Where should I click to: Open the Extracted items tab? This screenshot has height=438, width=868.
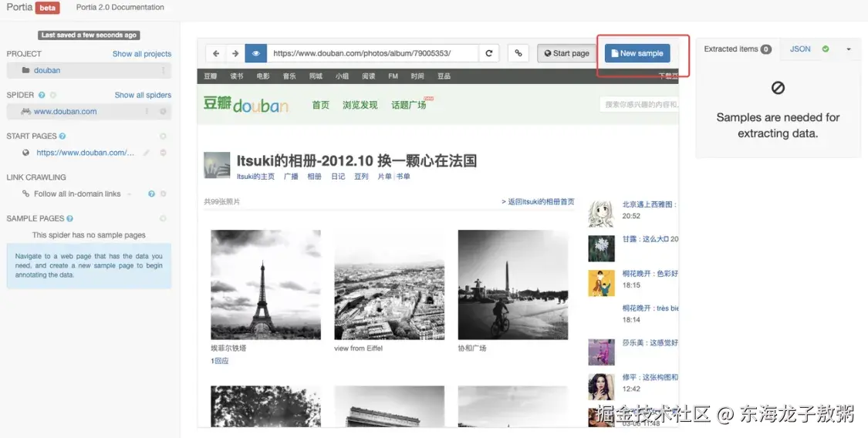pos(738,49)
